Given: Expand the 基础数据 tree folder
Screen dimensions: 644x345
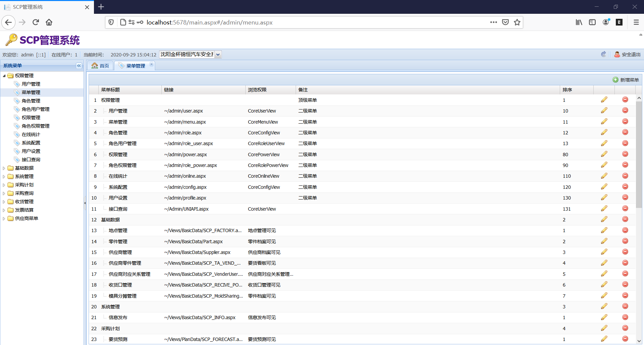Looking at the screenshot, I should [4, 168].
